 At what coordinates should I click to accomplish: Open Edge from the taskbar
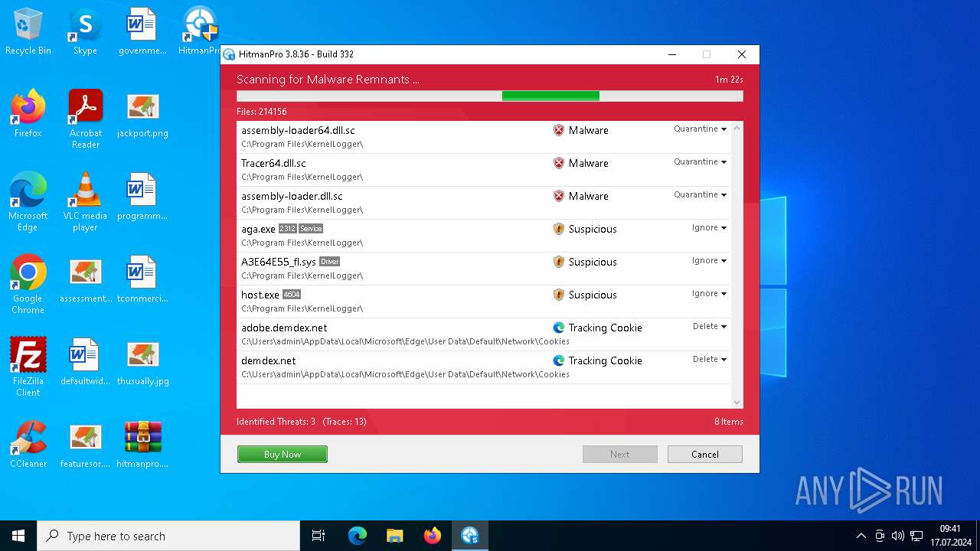coord(358,536)
